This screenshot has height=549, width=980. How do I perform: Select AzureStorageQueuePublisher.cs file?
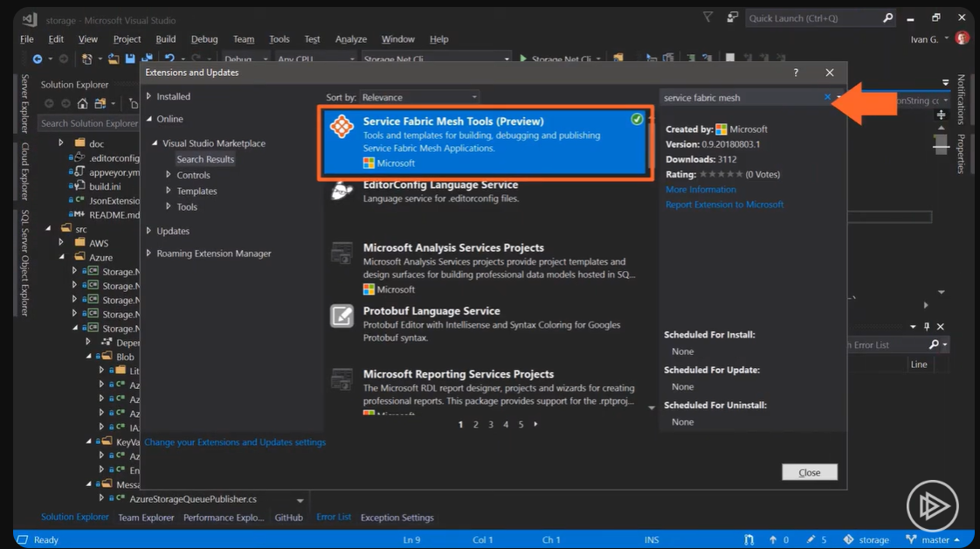click(192, 499)
